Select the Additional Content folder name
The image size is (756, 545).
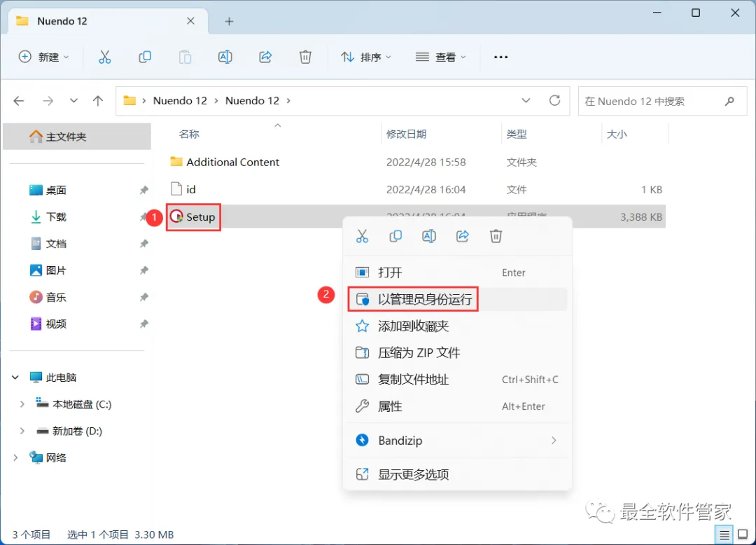pos(233,162)
